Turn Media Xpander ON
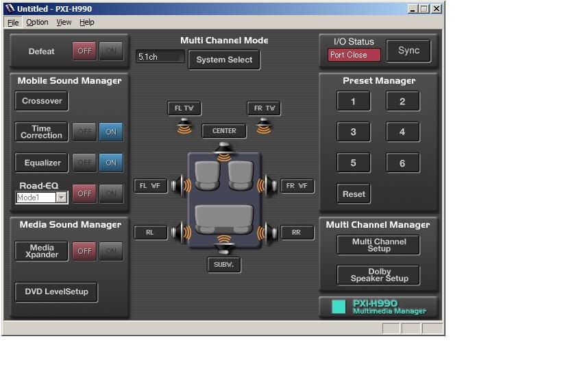Image resolution: width=588 pixels, height=391 pixels. (111, 251)
